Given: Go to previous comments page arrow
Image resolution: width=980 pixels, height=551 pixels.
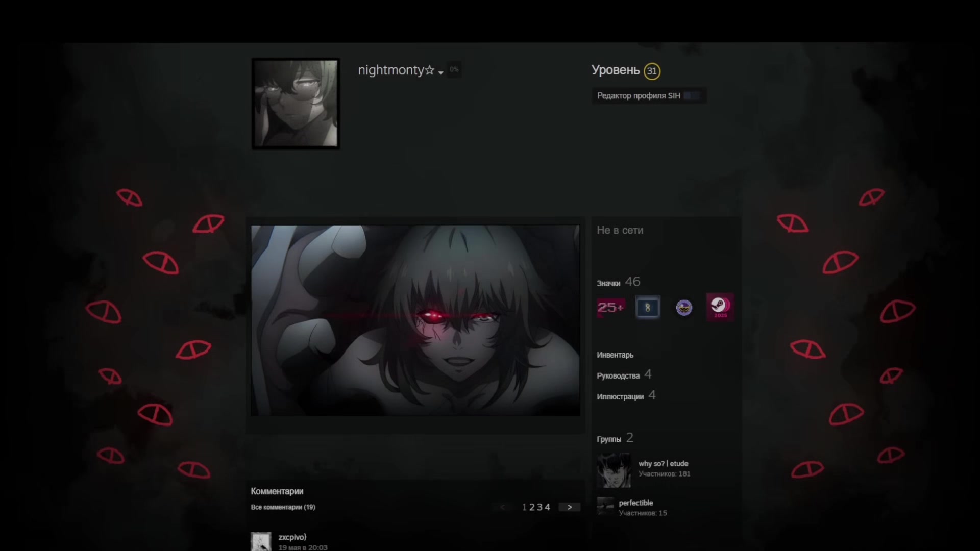Looking at the screenshot, I should (502, 507).
